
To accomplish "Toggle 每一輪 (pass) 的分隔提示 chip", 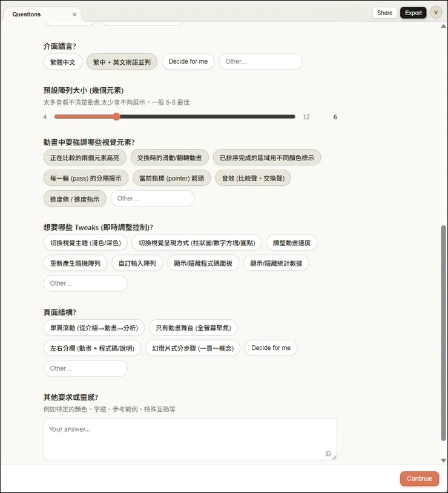I will tap(86, 178).
